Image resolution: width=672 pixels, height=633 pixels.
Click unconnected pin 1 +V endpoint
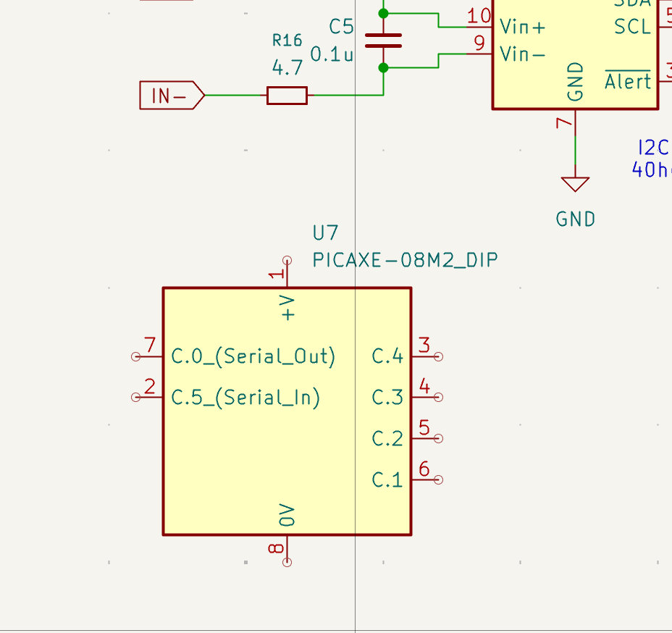coord(287,261)
